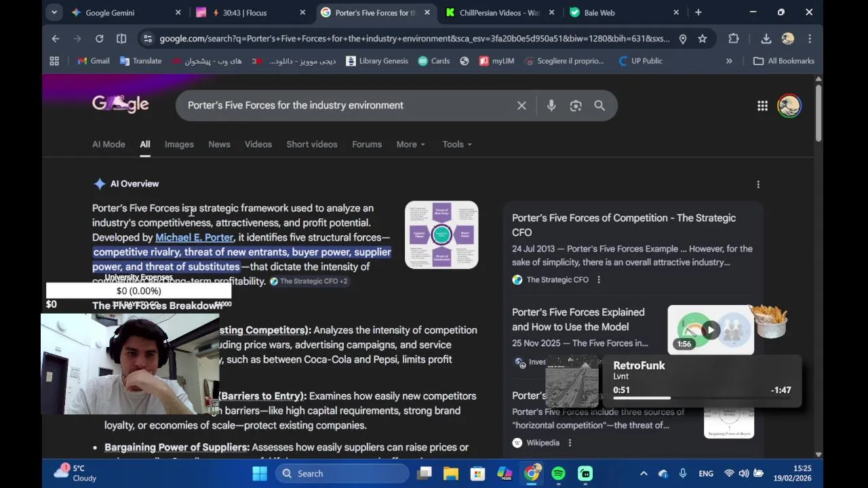Screen dimensions: 868x488
Task: Show hidden system tray icons chevron
Action: coord(644,474)
